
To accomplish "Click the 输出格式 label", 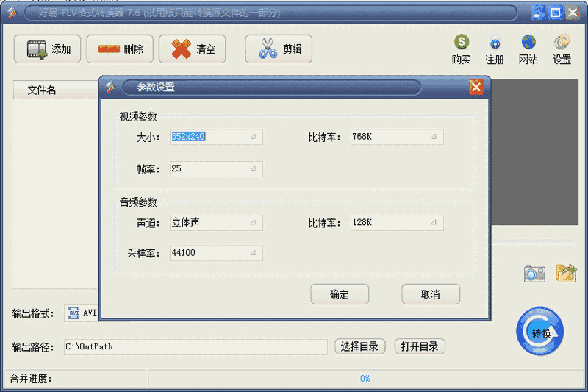I will click(33, 313).
